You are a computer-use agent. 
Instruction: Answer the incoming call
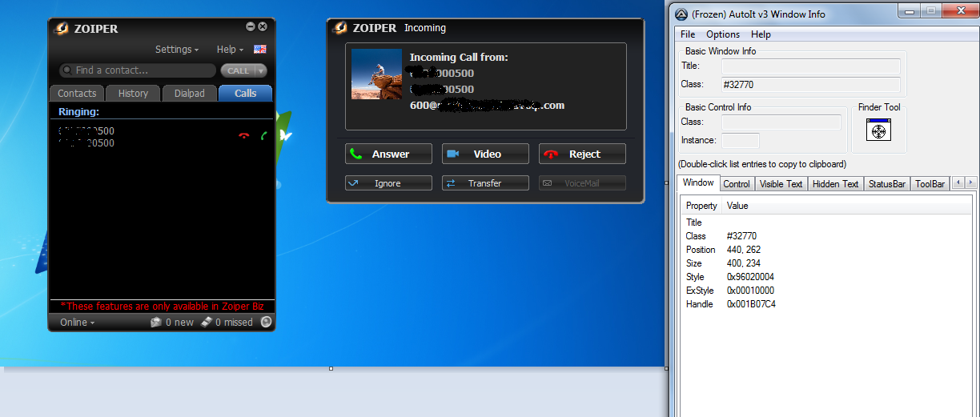(x=388, y=154)
